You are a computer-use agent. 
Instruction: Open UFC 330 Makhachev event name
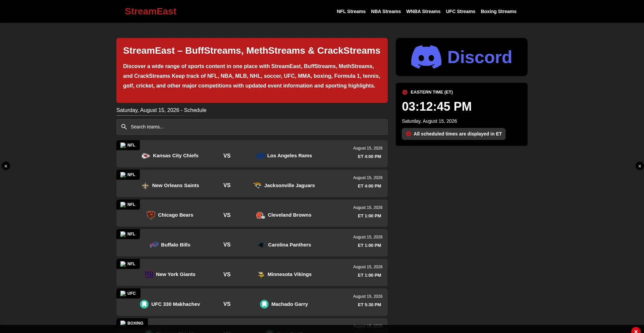175,304
